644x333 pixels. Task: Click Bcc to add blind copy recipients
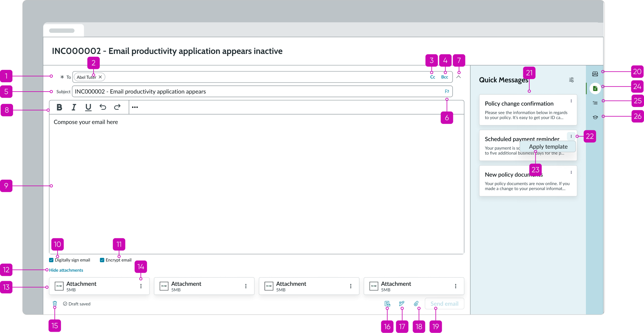click(x=445, y=77)
